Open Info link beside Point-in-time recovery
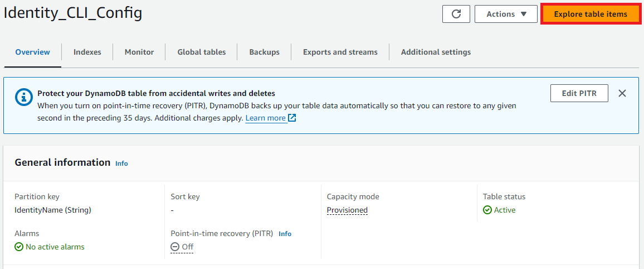 tap(285, 234)
